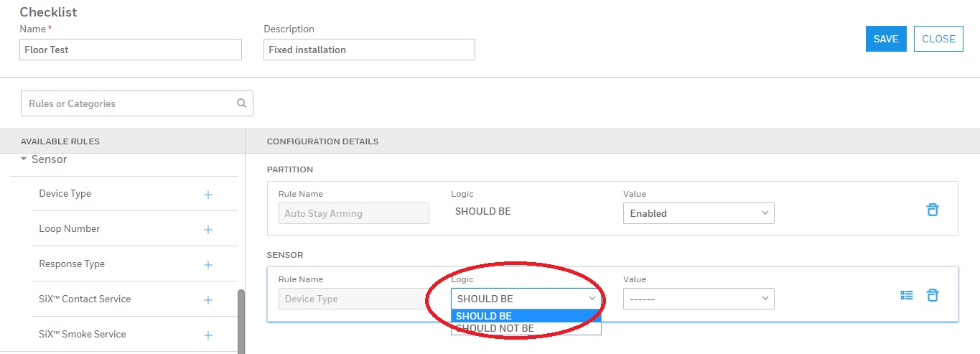Add the Device Type rule

coord(208,194)
